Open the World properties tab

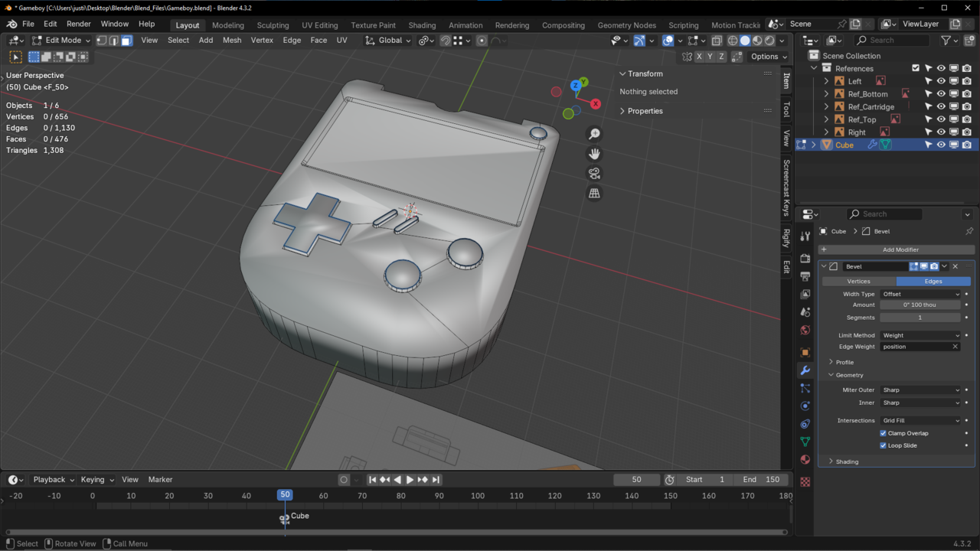click(805, 331)
